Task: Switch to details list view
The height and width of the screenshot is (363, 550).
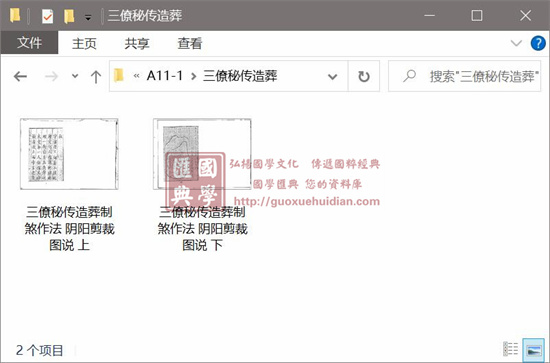Action: pyautogui.click(x=510, y=349)
